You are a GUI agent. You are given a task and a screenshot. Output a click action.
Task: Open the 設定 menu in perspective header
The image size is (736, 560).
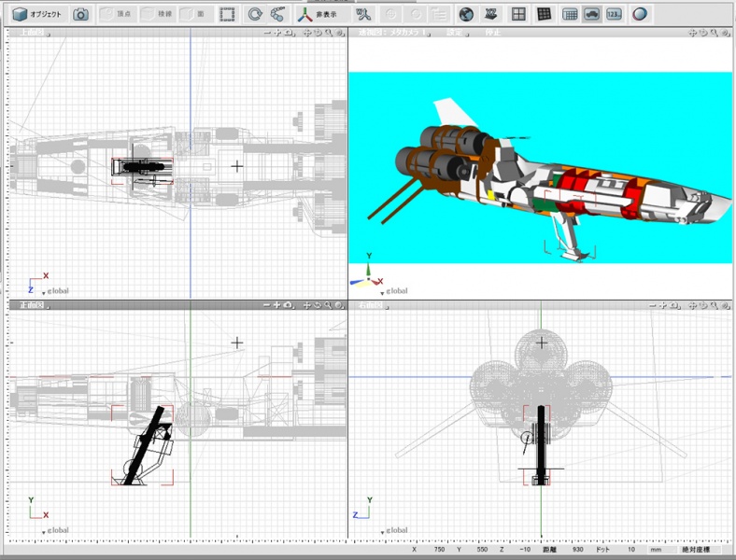pyautogui.click(x=457, y=33)
